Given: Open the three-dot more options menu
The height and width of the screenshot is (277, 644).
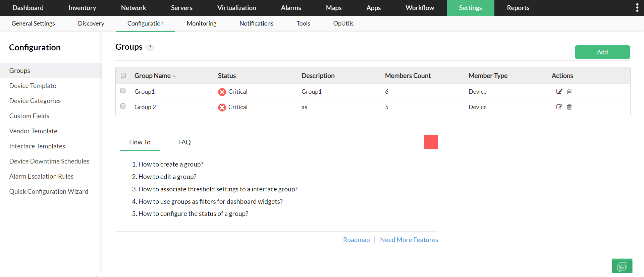Looking at the screenshot, I should click(637, 8).
